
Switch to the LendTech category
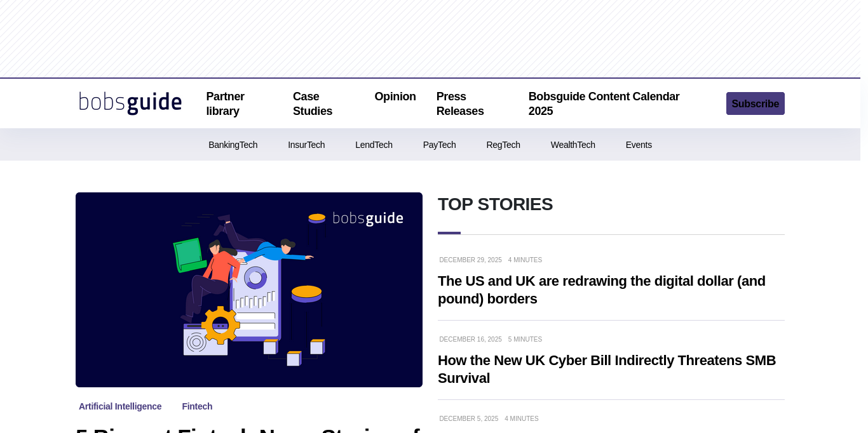click(374, 145)
